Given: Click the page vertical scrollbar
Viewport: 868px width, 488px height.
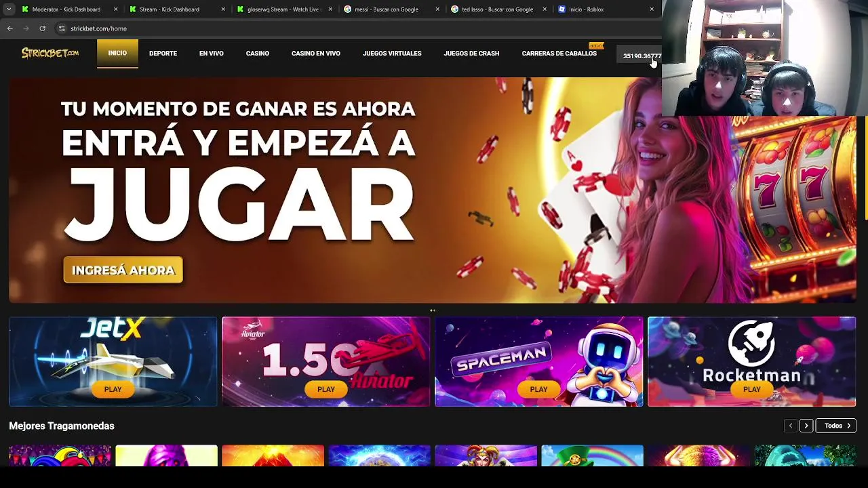Looking at the screenshot, I should point(865,169).
